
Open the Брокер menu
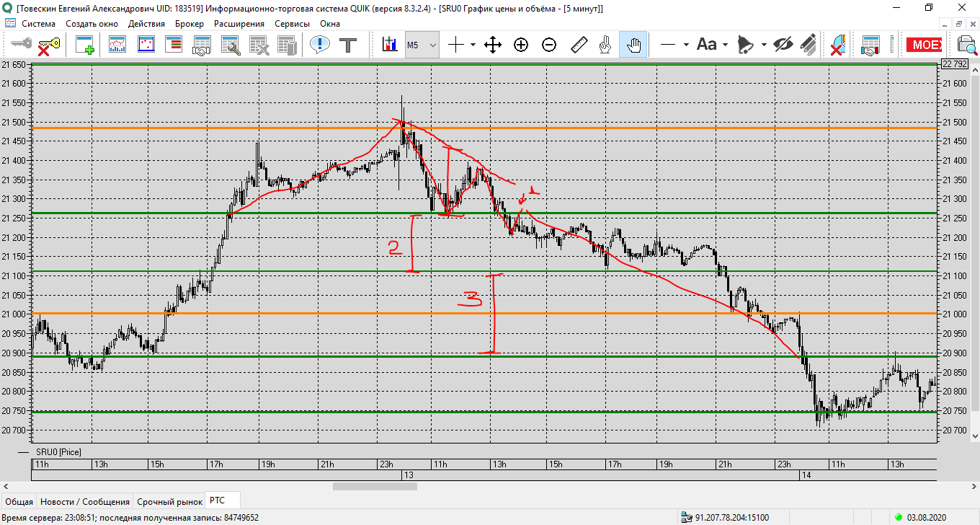[x=190, y=23]
